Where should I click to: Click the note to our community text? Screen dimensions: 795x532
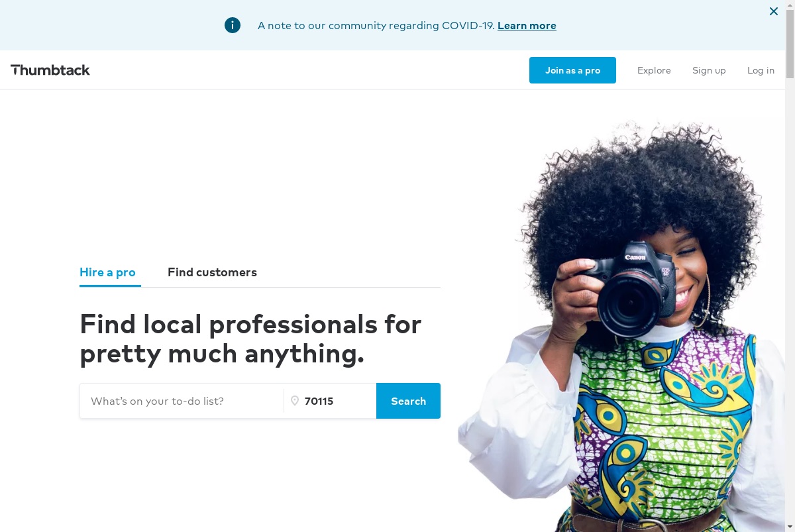376,26
